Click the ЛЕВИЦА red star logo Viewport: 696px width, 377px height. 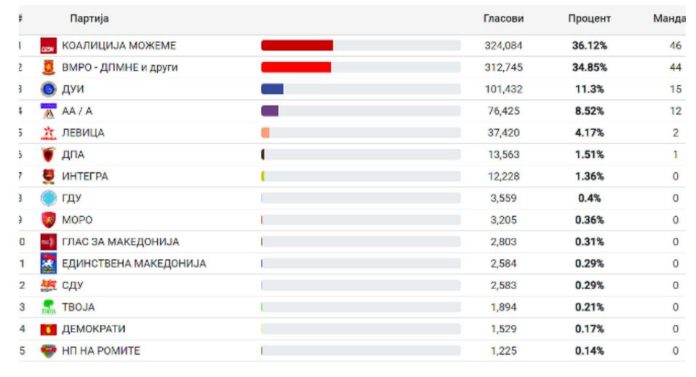[x=48, y=133]
